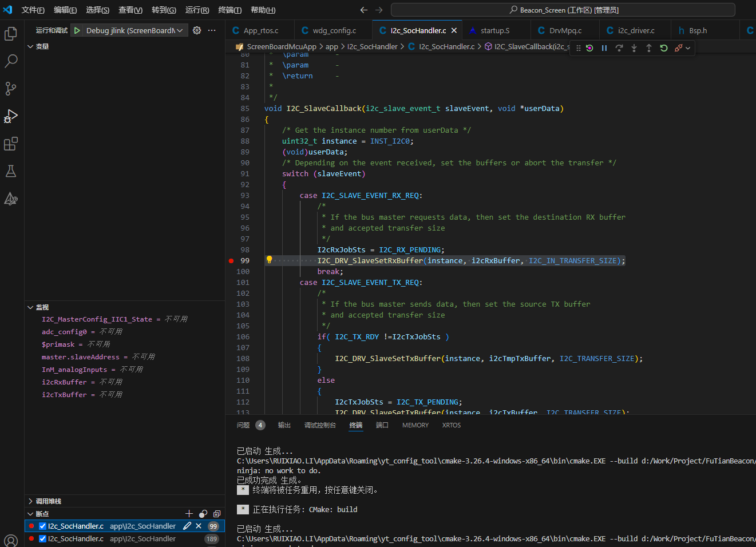Step out in debug toolbar
This screenshot has width=756, height=547.
point(649,48)
